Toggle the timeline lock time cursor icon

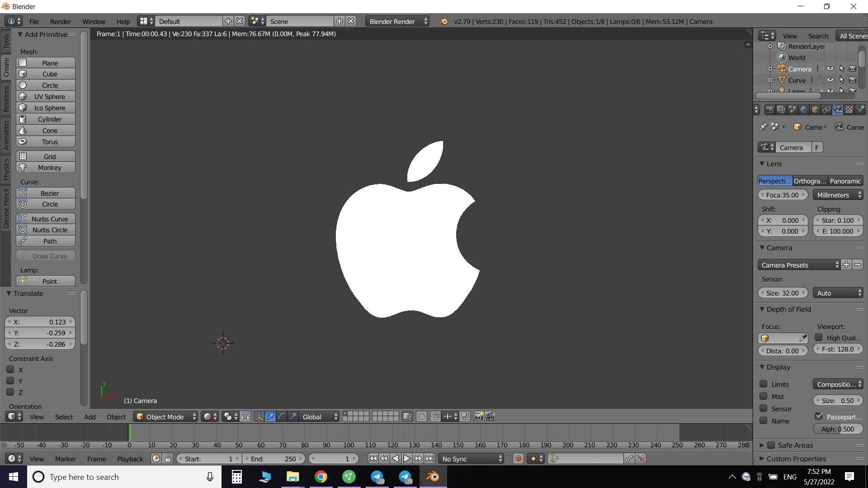(x=168, y=459)
